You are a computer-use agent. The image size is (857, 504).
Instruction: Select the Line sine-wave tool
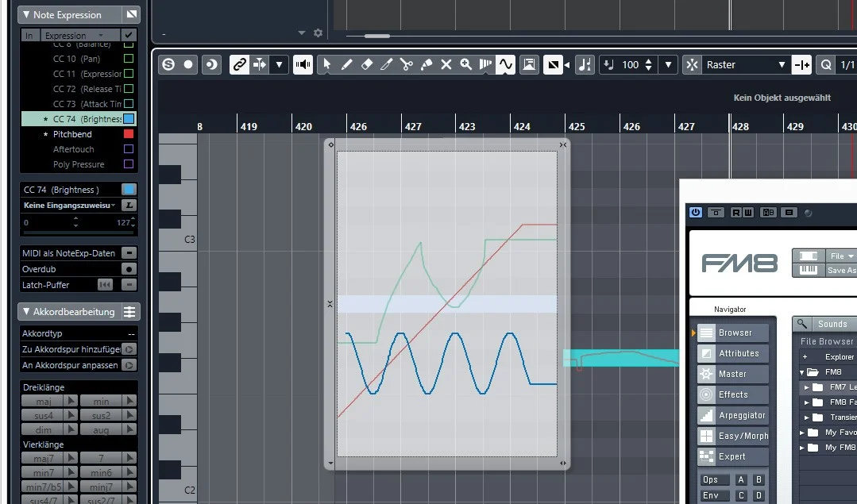coord(506,64)
